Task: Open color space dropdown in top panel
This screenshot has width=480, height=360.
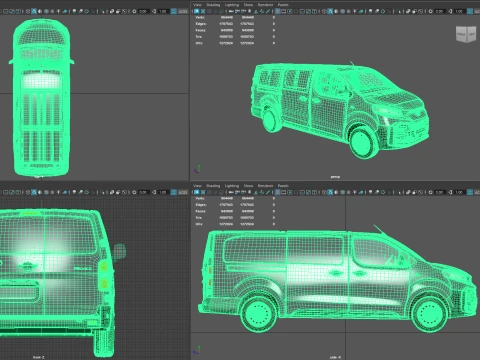Action: point(183,11)
